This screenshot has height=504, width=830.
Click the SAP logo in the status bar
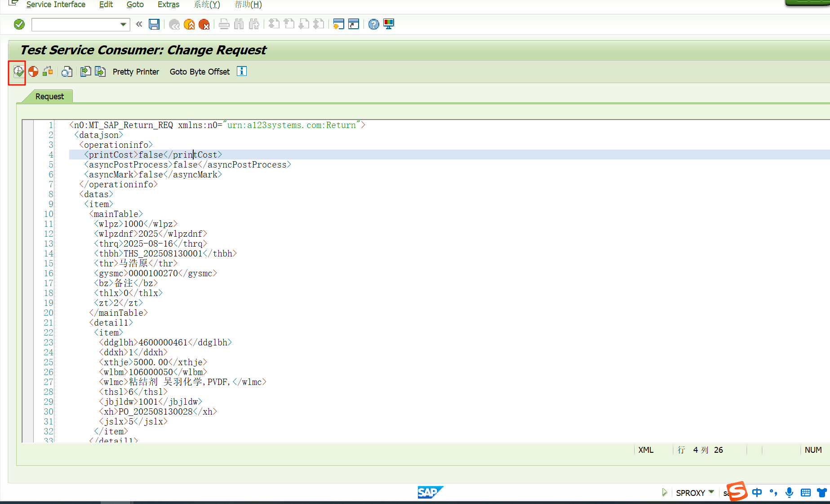430,492
